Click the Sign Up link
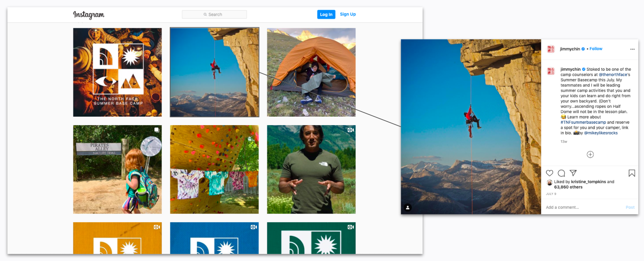 point(348,14)
